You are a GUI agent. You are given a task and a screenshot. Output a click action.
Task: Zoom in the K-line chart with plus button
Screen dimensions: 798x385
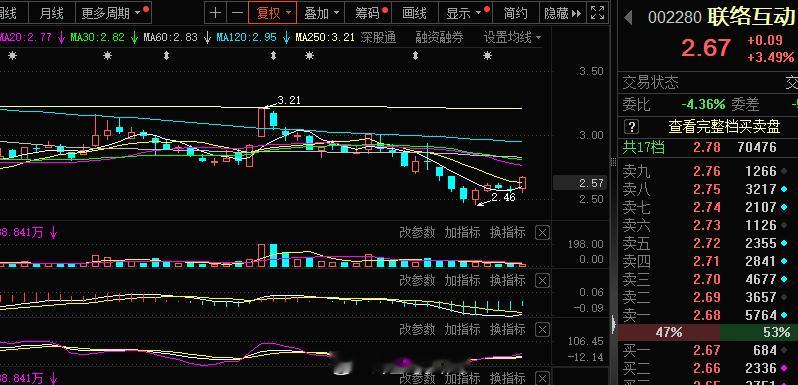(215, 13)
